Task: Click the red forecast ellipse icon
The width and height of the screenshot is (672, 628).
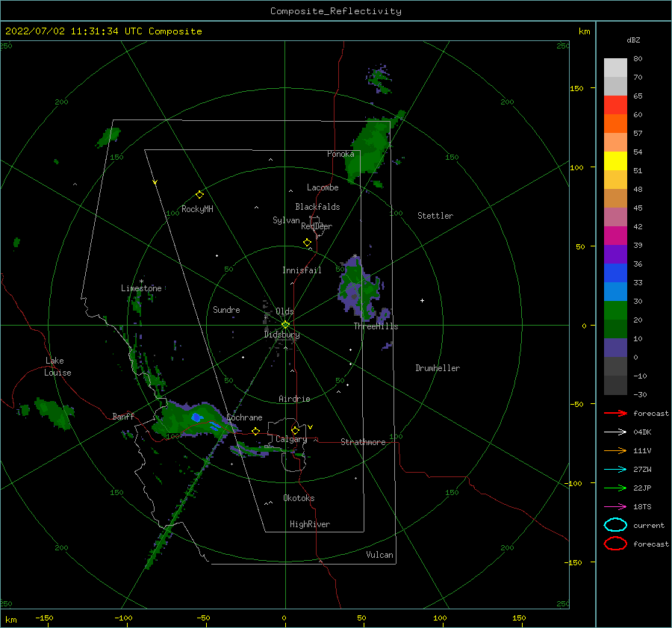Action: click(x=615, y=544)
